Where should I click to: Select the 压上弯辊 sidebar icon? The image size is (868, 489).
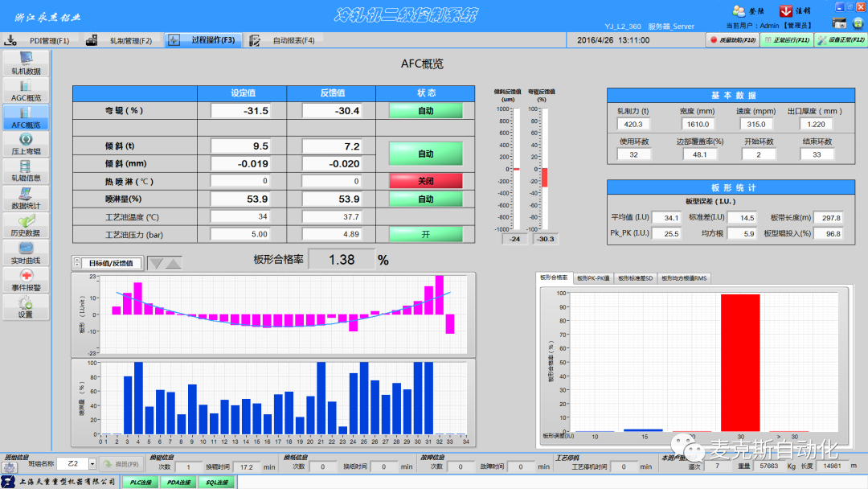coord(26,144)
